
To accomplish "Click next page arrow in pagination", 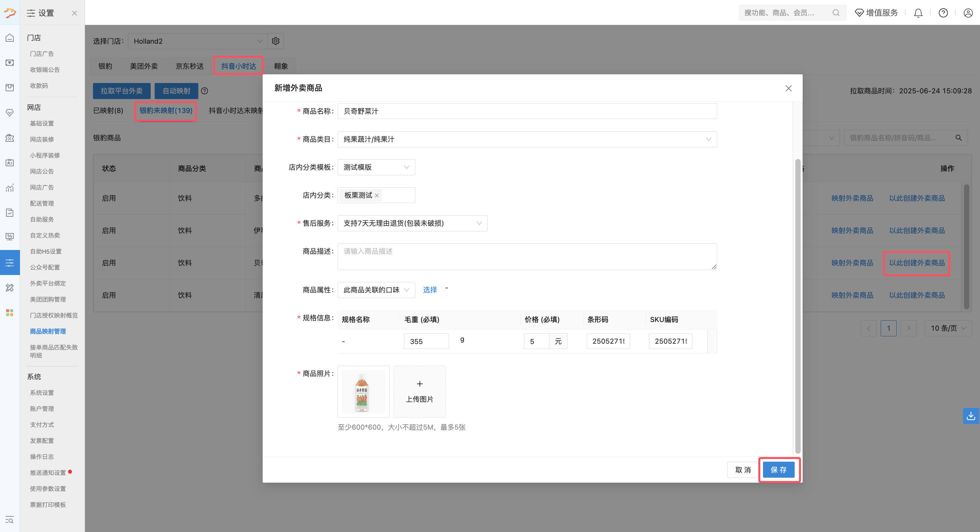I will coord(908,328).
